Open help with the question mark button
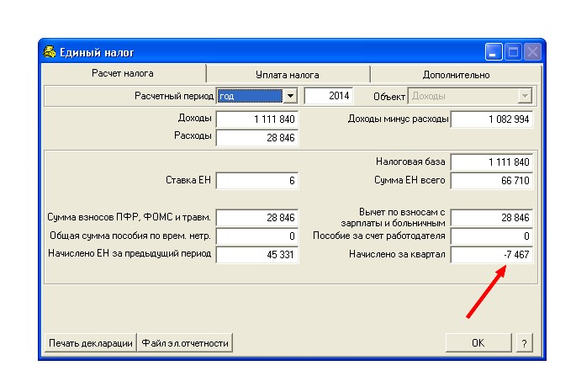The width and height of the screenshot is (576, 392). point(524,342)
